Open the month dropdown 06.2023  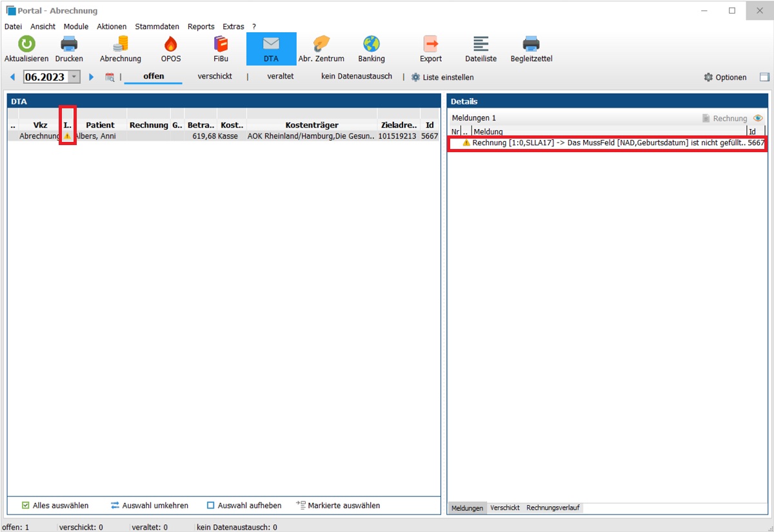pyautogui.click(x=74, y=77)
